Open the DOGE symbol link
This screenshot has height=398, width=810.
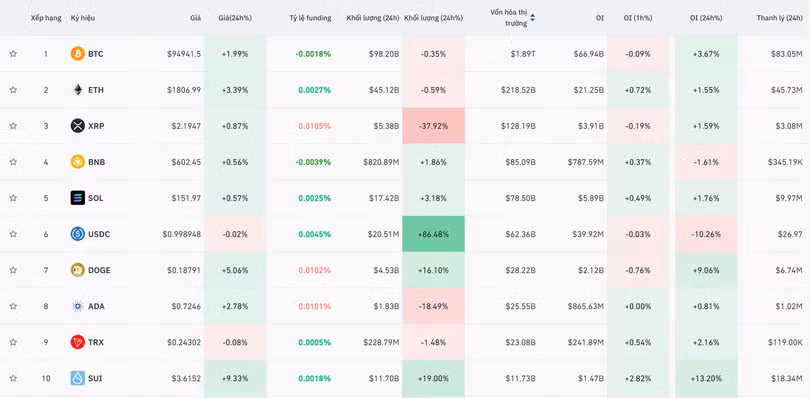(x=99, y=270)
